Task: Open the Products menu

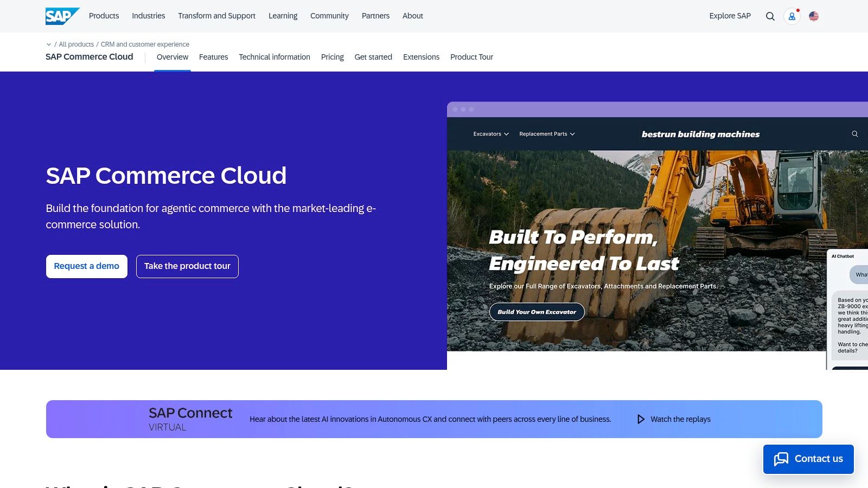Action: 104,16
